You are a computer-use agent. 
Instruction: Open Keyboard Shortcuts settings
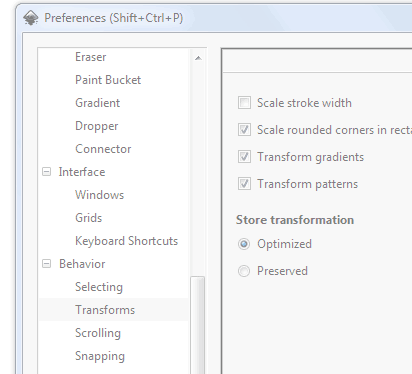pos(127,241)
